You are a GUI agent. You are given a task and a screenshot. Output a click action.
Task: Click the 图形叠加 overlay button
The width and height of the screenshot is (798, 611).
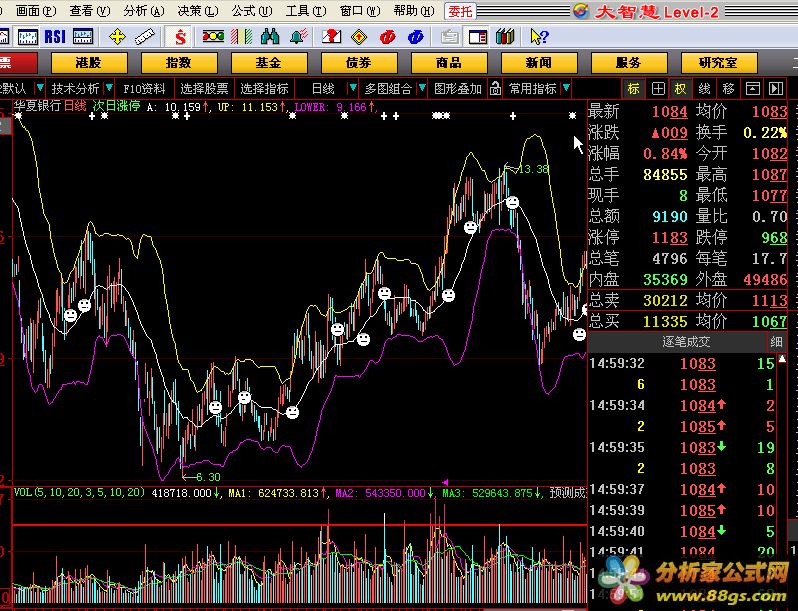pos(458,89)
